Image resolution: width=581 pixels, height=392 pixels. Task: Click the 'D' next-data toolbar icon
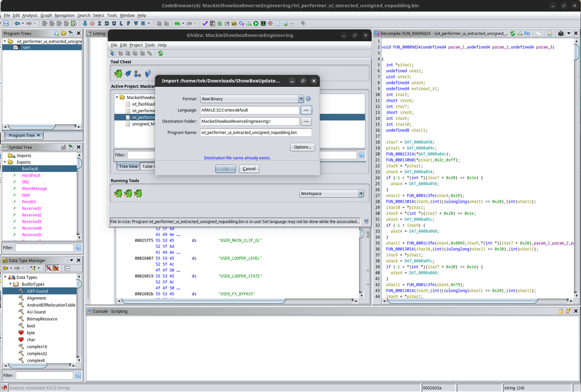pyautogui.click(x=107, y=23)
